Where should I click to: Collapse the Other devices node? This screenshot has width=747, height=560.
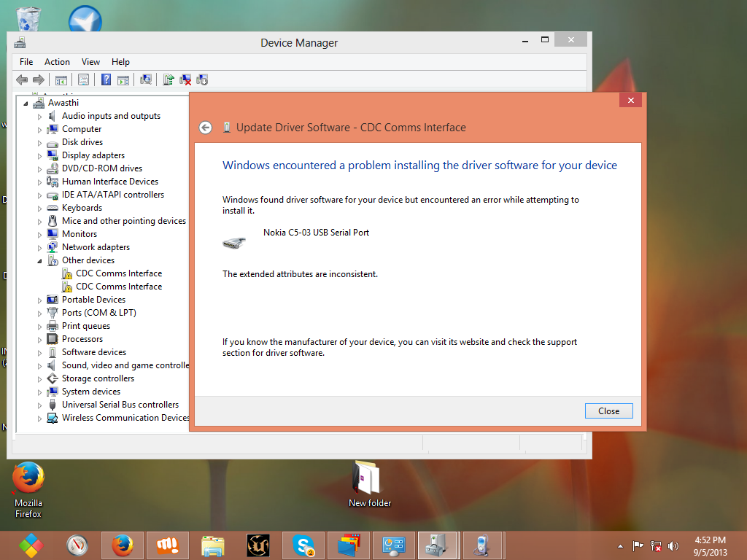39,261
